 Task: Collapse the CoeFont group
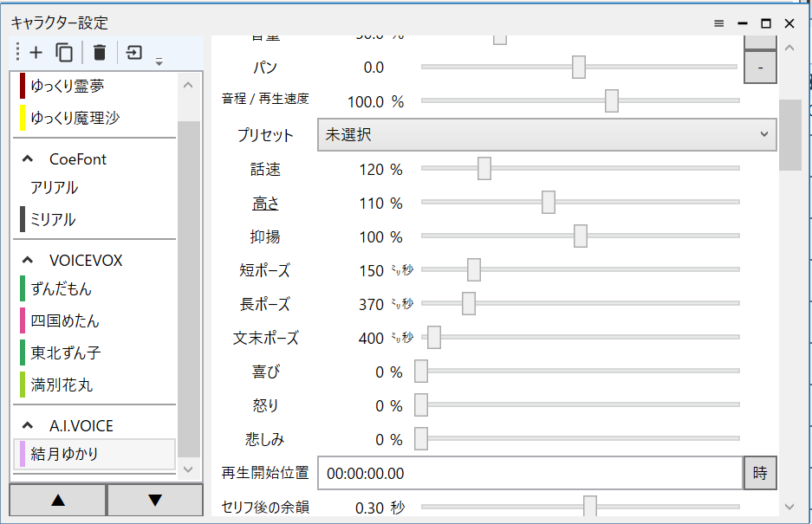click(28, 159)
